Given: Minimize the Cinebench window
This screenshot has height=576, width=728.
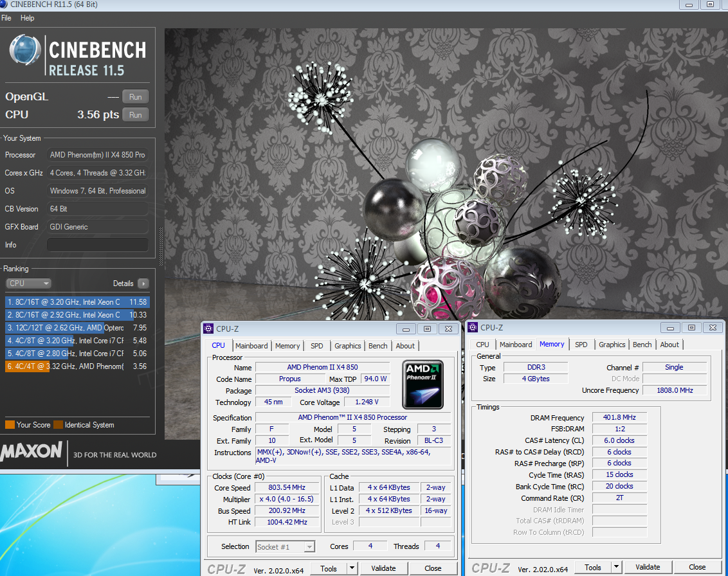Looking at the screenshot, I should coord(689,4).
